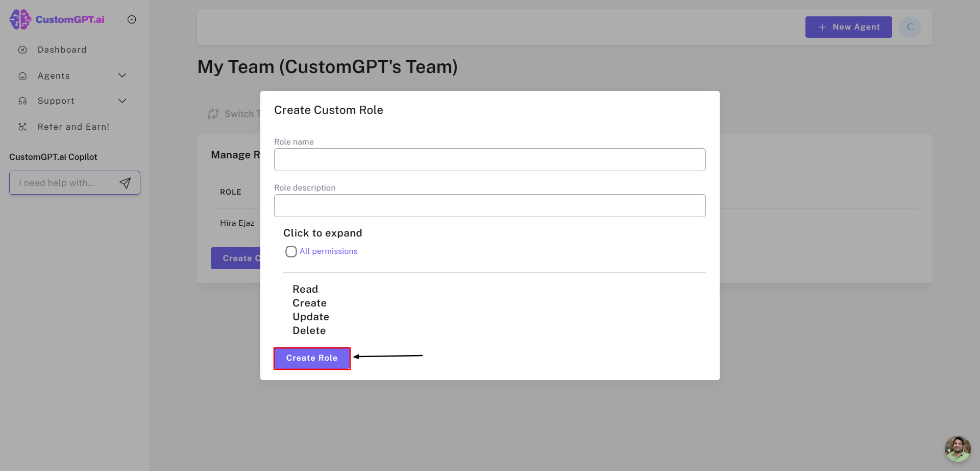Click the Create Role button

tap(312, 358)
